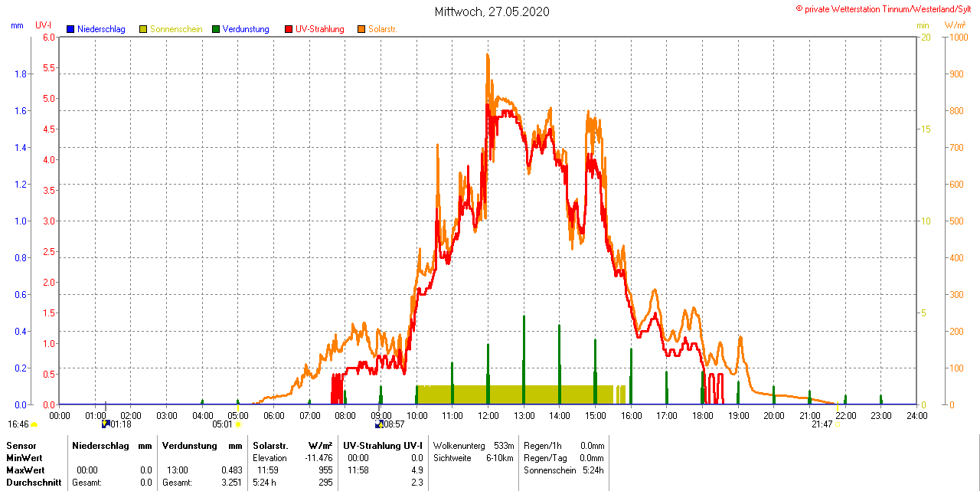This screenshot has height=491, width=980.
Task: Click the orange Solarstr. legend swatch
Action: (x=361, y=29)
